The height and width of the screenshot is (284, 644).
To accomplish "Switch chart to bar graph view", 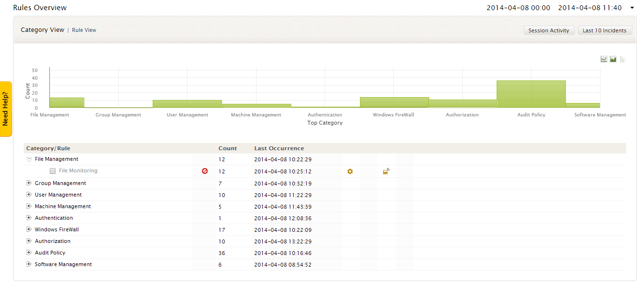I will click(622, 59).
